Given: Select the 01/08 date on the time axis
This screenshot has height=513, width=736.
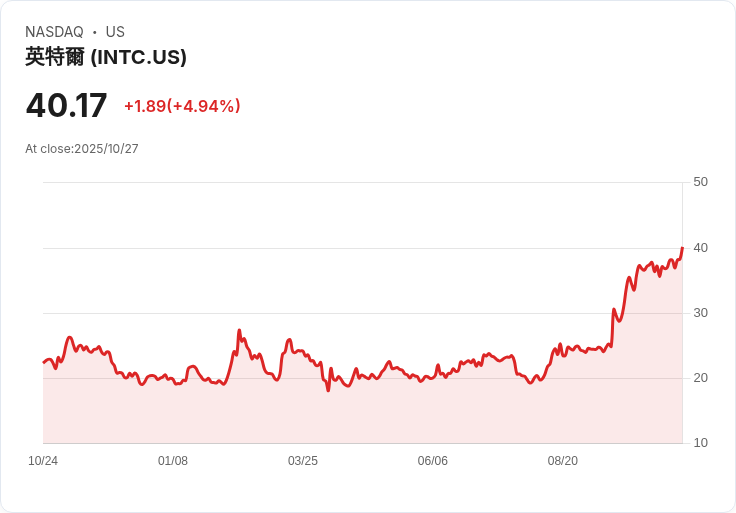Looking at the screenshot, I should pos(173,461).
